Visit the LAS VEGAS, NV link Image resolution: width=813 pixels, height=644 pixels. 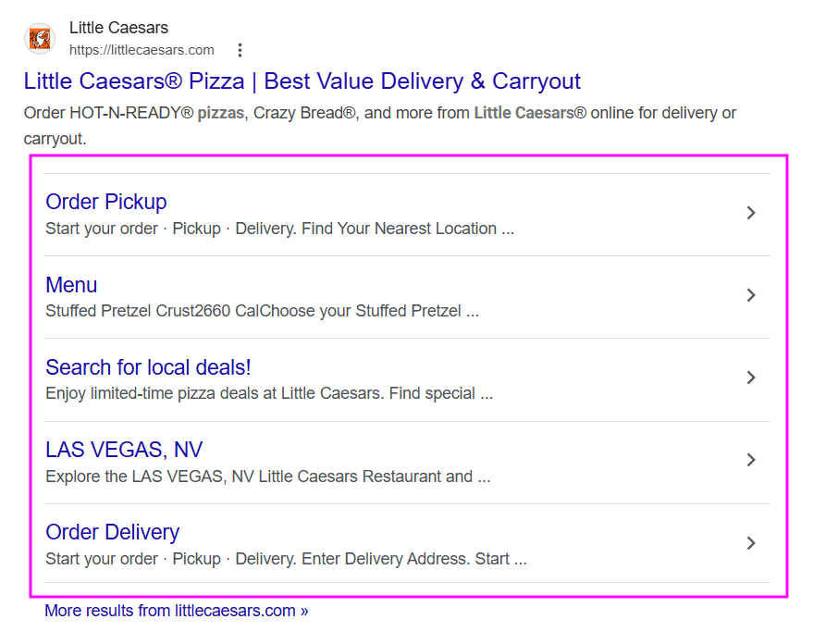[x=124, y=450]
